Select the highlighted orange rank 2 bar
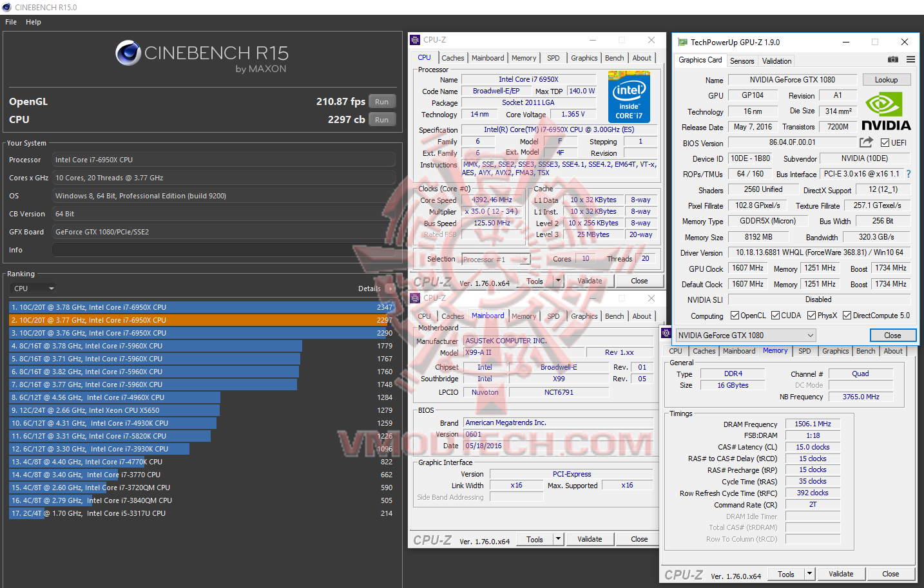This screenshot has height=588, width=924. coord(202,320)
